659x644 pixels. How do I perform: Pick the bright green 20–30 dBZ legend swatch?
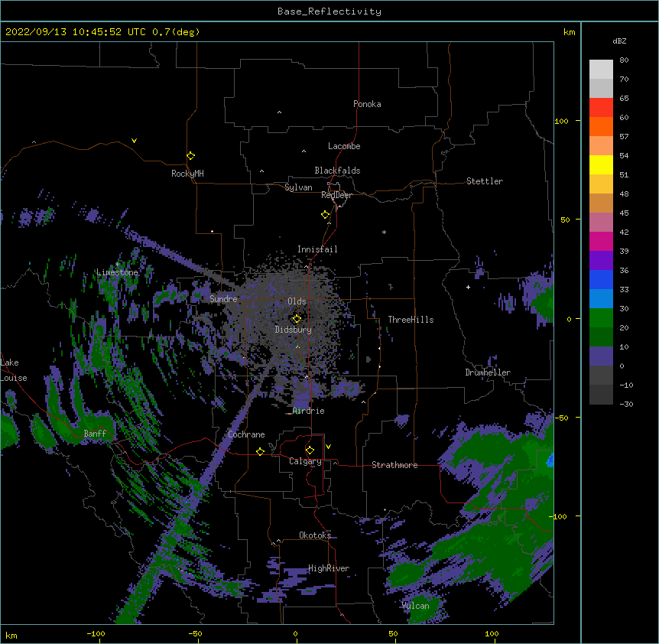601,318
